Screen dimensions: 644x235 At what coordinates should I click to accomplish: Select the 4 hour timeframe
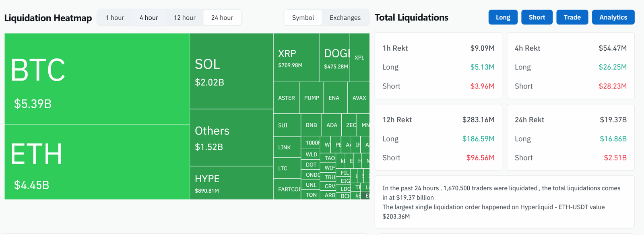coord(149,17)
